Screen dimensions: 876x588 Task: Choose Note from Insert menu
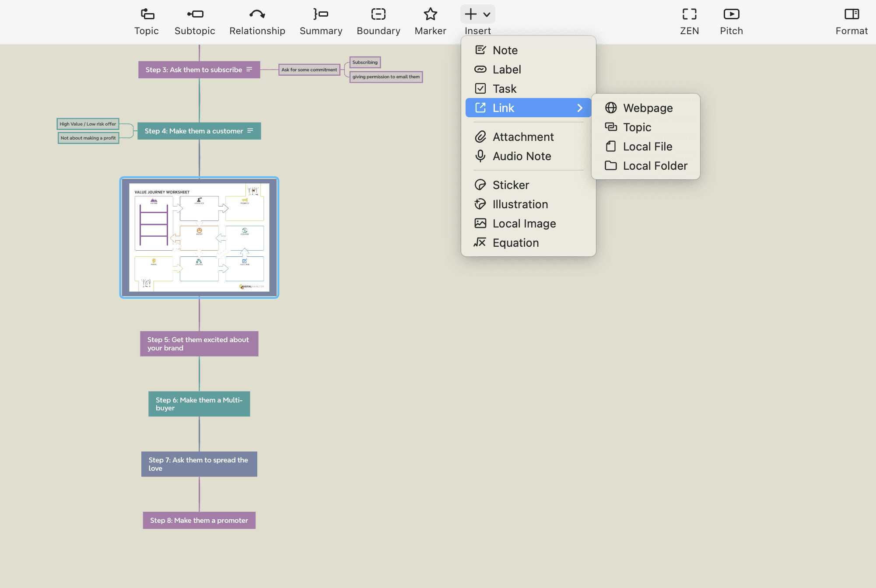529,50
